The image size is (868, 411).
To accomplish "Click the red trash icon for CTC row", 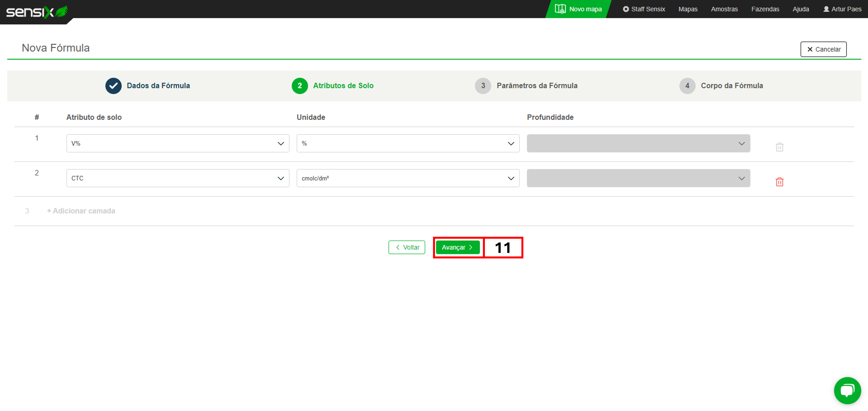I will tap(779, 182).
